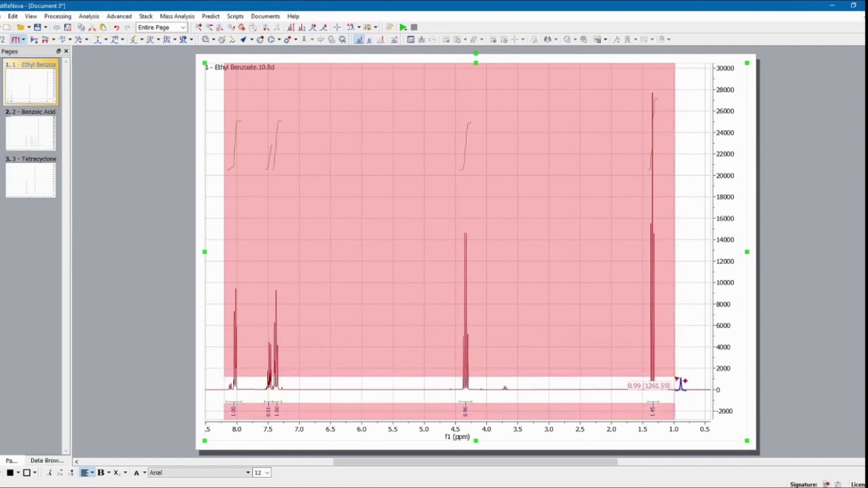868x488 pixels.
Task: Open the Edit menu
Action: coord(13,16)
